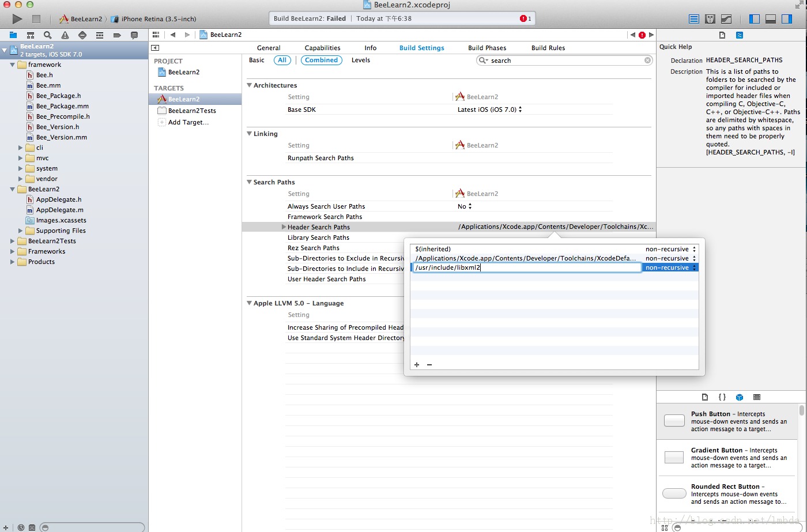Click the build error count badge

[x=525, y=18]
